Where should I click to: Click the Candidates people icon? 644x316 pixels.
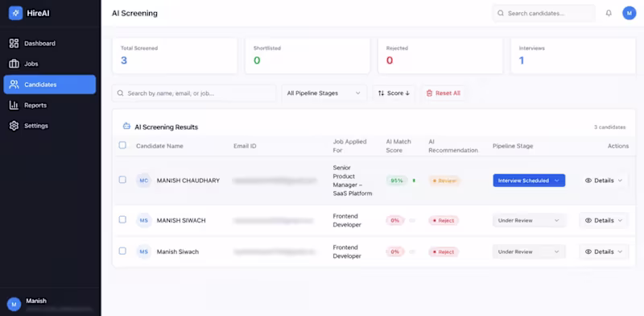[14, 85]
